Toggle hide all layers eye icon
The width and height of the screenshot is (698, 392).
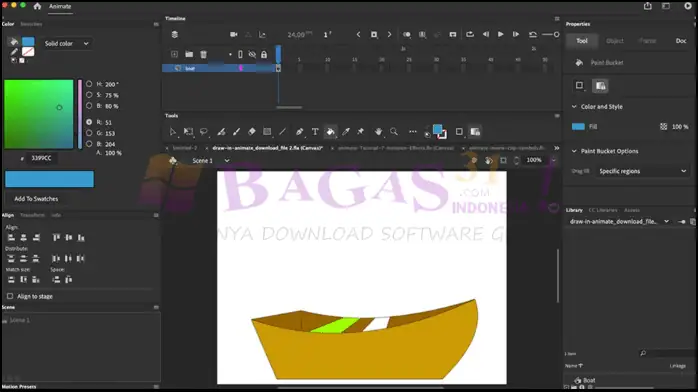click(x=252, y=54)
